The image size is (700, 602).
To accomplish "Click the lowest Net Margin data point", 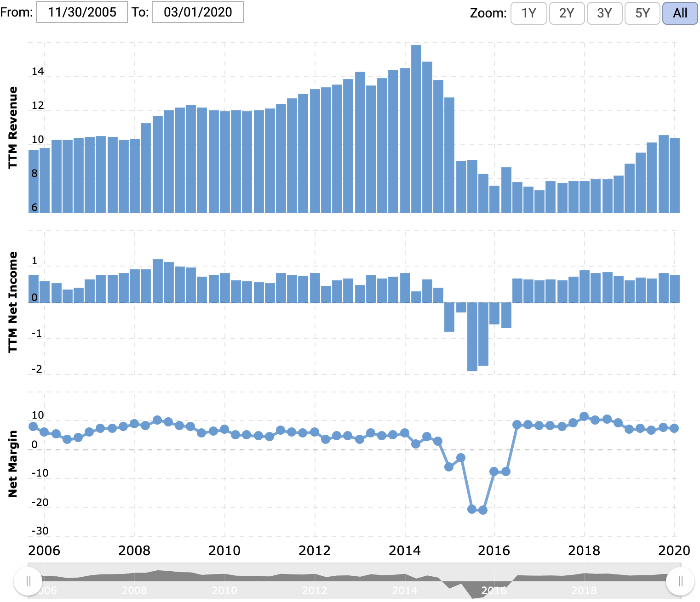I will (x=483, y=510).
